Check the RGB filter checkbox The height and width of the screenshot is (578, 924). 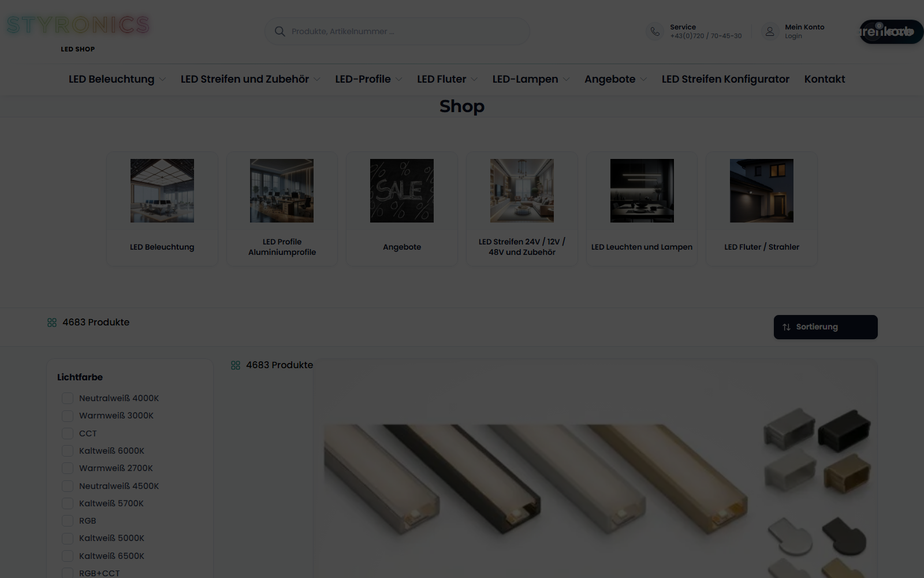[68, 521]
